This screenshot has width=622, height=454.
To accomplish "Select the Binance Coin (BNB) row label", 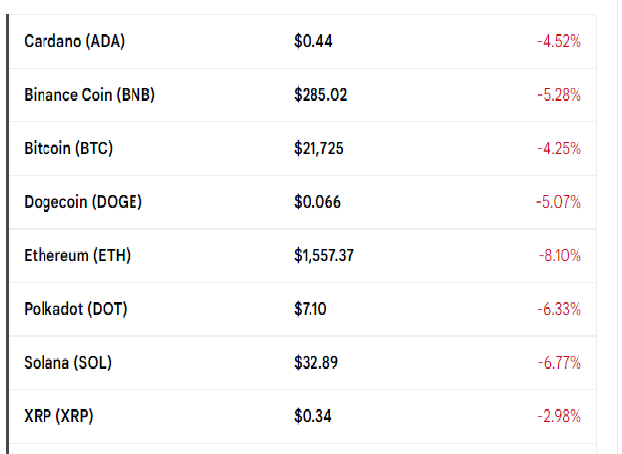I will [x=89, y=95].
